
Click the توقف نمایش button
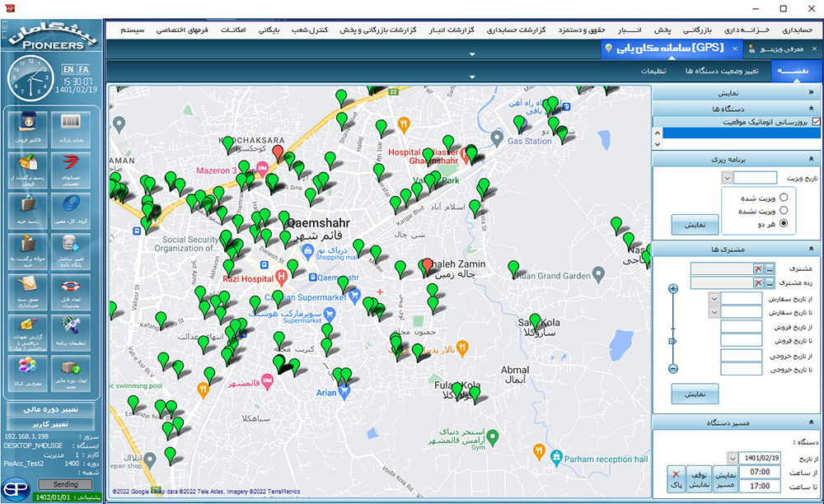tap(700, 479)
